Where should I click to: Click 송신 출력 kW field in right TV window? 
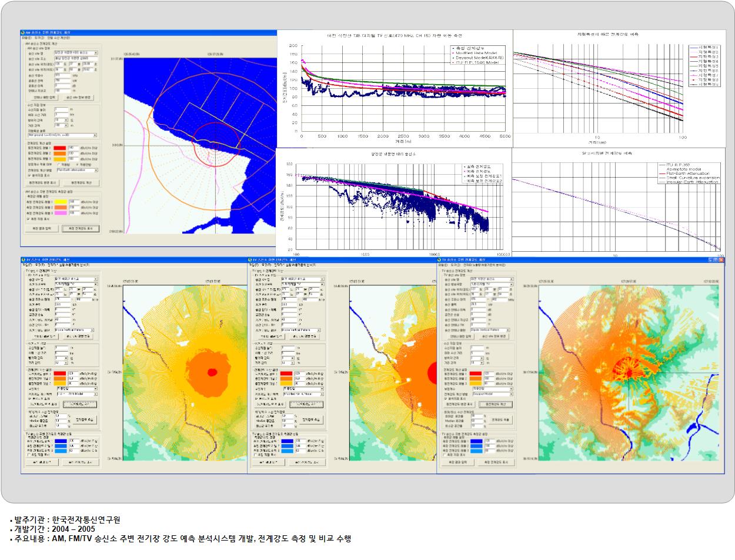tap(479, 304)
